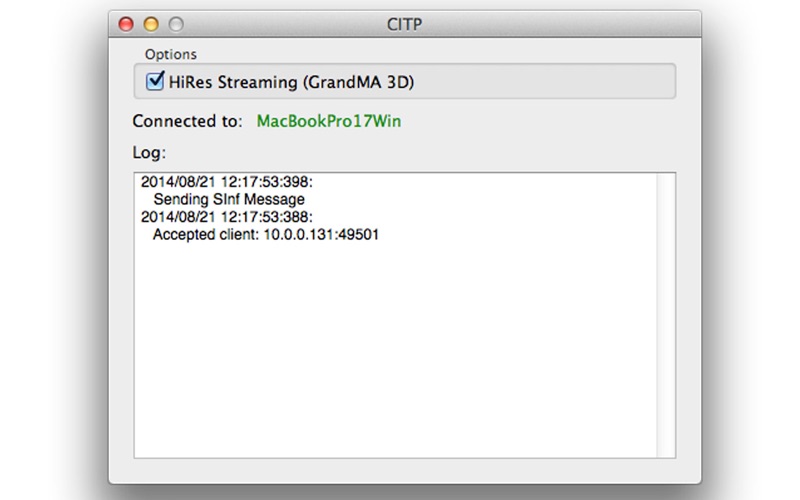Select the green MacBookPro17Win host name
Screen dimensions: 800x500
point(329,121)
